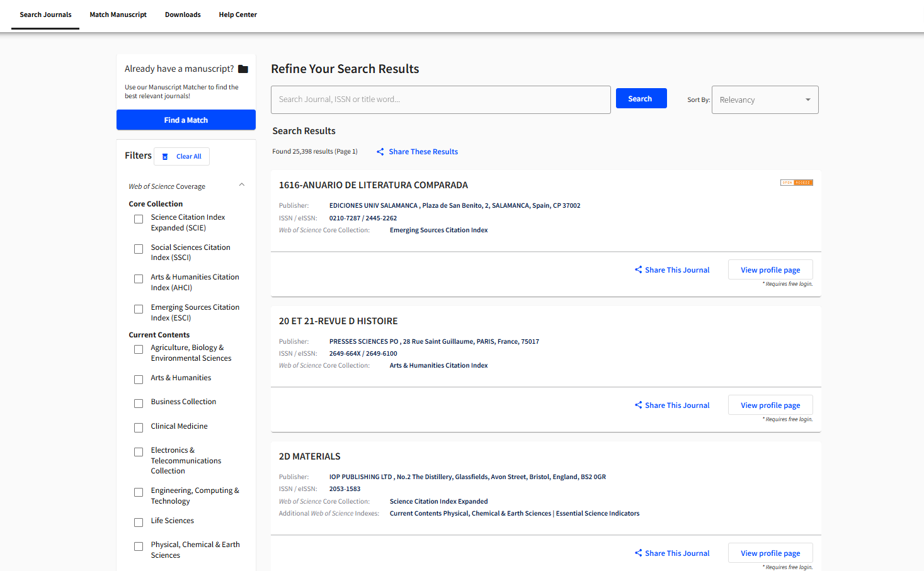Toggle the Life Sciences filter checkbox
This screenshot has width=924, height=571.
pos(139,523)
